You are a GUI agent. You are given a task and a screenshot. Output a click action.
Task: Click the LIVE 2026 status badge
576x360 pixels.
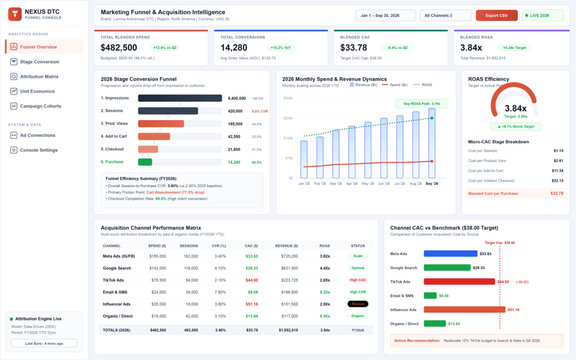tap(542, 15)
